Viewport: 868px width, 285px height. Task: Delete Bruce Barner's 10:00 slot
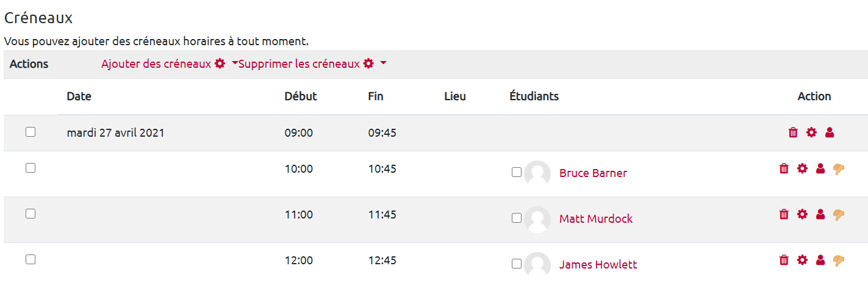point(784,168)
